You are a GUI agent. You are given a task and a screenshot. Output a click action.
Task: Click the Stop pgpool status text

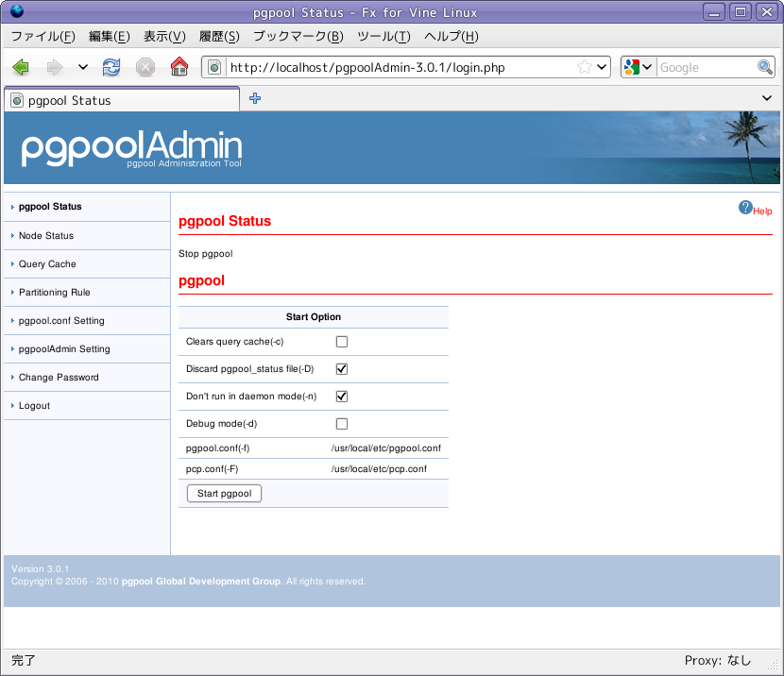coord(206,254)
